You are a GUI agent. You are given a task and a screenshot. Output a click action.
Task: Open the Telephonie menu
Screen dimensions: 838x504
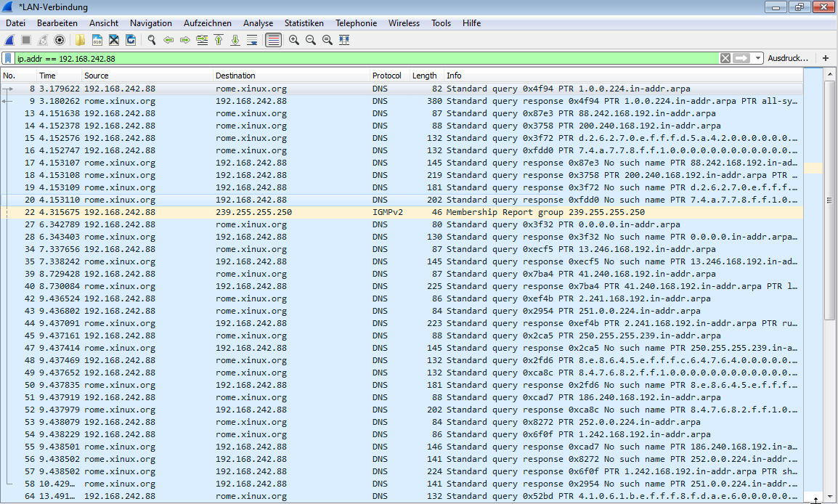click(356, 23)
